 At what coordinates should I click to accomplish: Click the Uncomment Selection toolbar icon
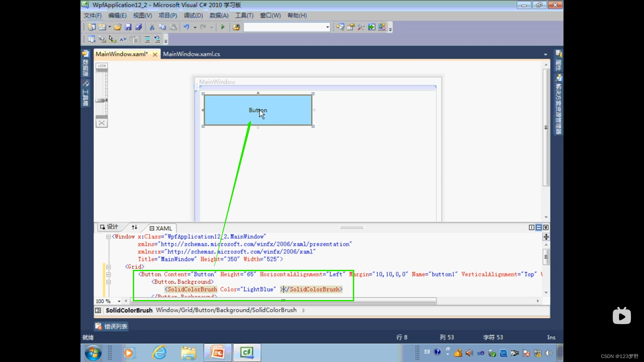click(157, 39)
